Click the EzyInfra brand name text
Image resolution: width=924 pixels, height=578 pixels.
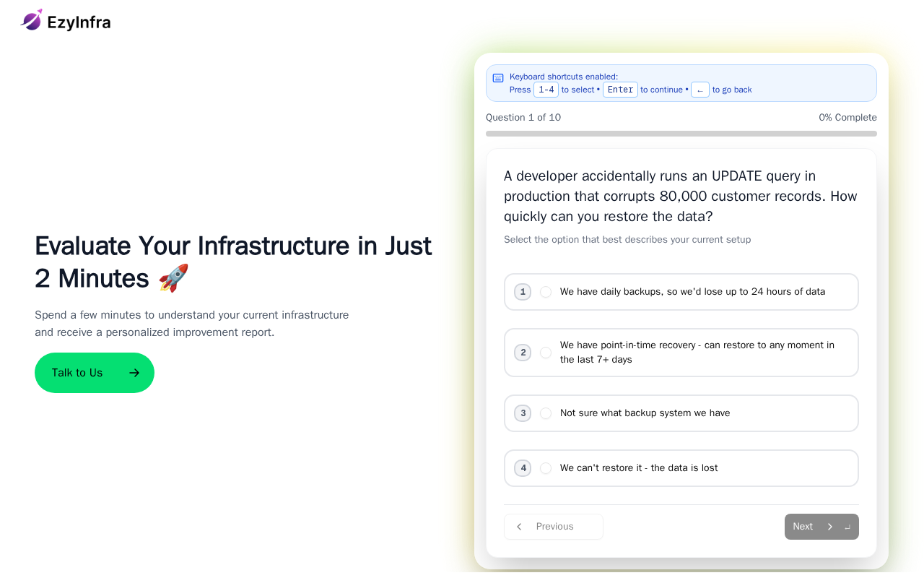79,22
